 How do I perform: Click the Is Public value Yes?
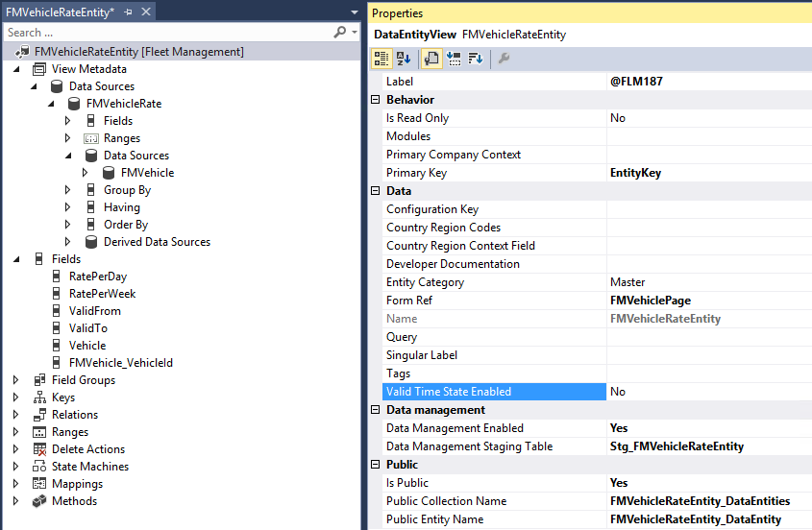pos(619,483)
